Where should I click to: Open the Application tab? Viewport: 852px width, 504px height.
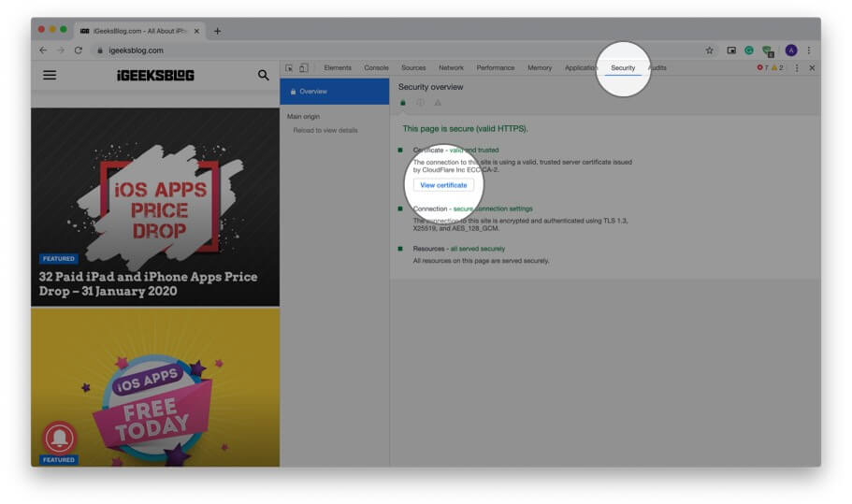[581, 68]
